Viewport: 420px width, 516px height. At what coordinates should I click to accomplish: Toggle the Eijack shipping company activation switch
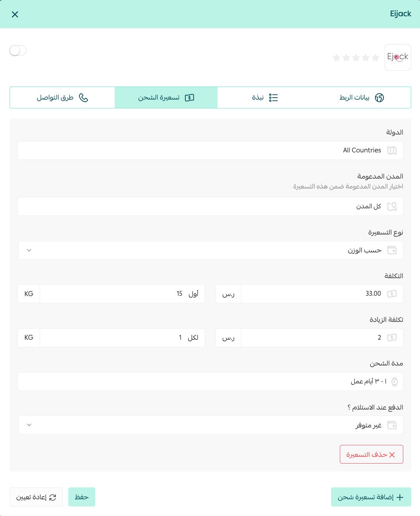point(18,51)
